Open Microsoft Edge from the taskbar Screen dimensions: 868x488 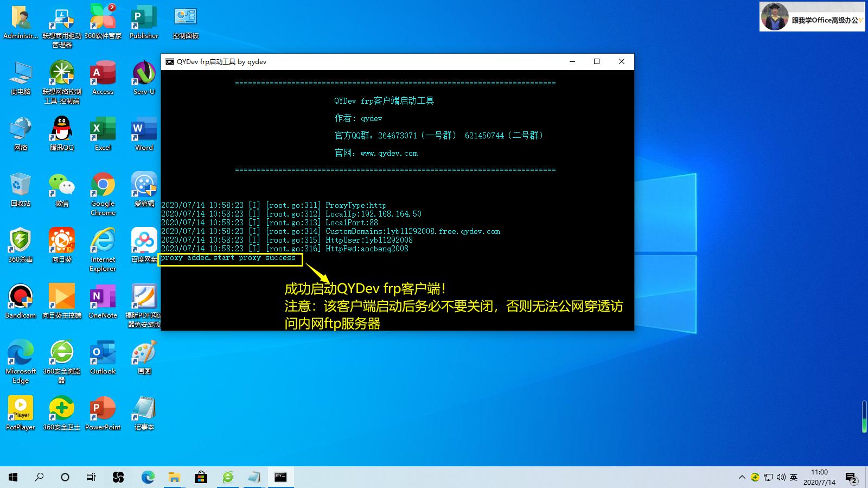[x=148, y=477]
